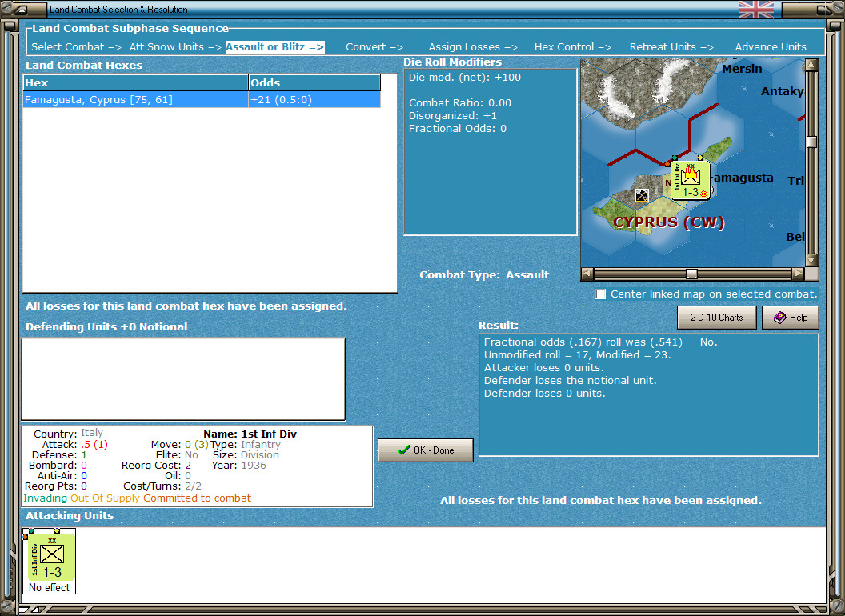Enable Center linked map on selected combat
845x616 pixels.
(601, 294)
